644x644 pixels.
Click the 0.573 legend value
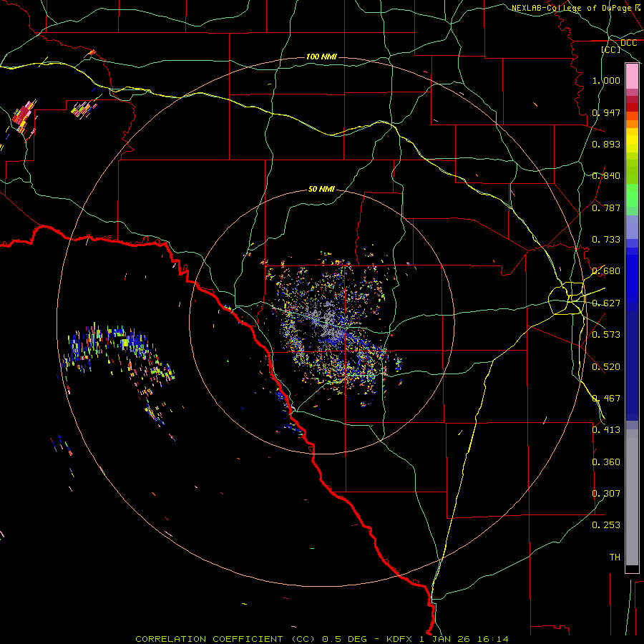coord(606,335)
